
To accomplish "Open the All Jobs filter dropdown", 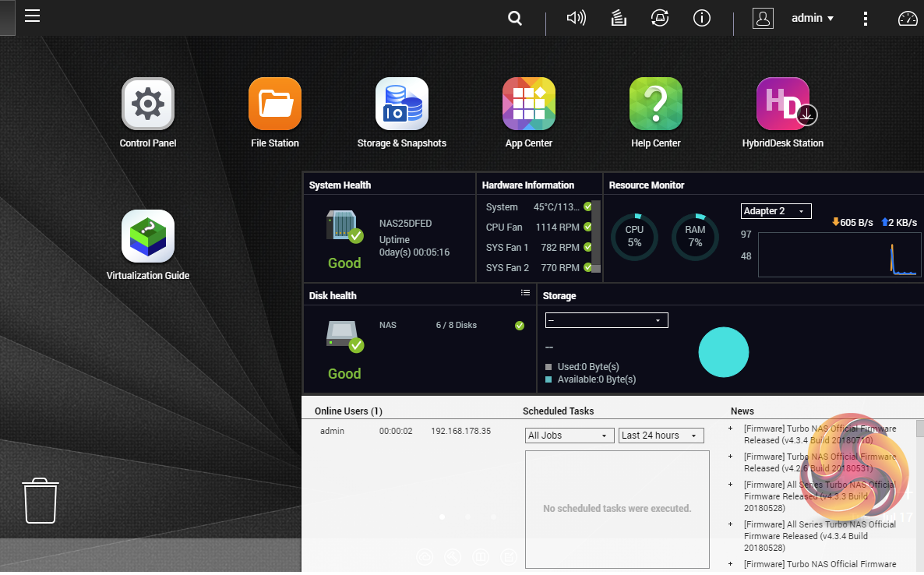I will [570, 436].
